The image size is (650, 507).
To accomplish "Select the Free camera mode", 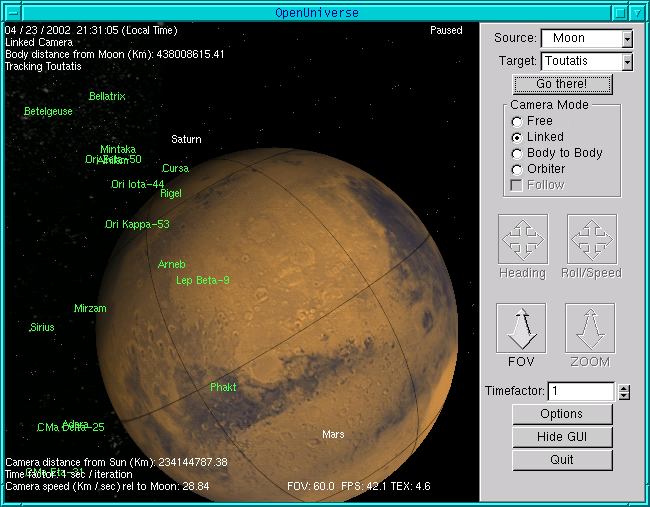I will (517, 121).
